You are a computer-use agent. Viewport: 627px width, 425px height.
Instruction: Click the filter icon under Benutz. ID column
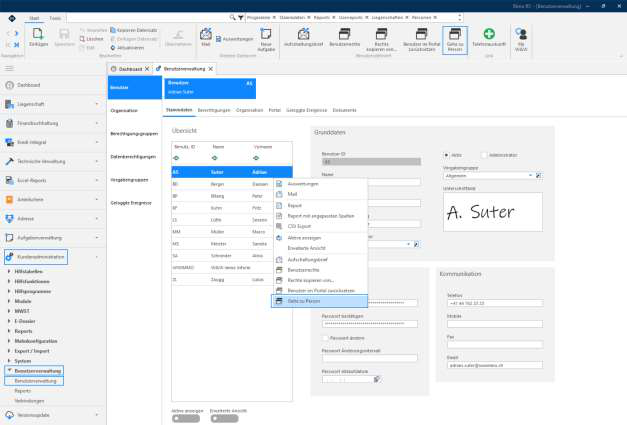(x=176, y=158)
